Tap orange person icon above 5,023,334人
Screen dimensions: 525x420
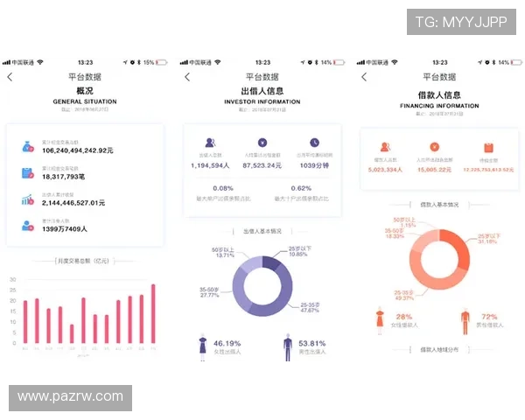385,147
